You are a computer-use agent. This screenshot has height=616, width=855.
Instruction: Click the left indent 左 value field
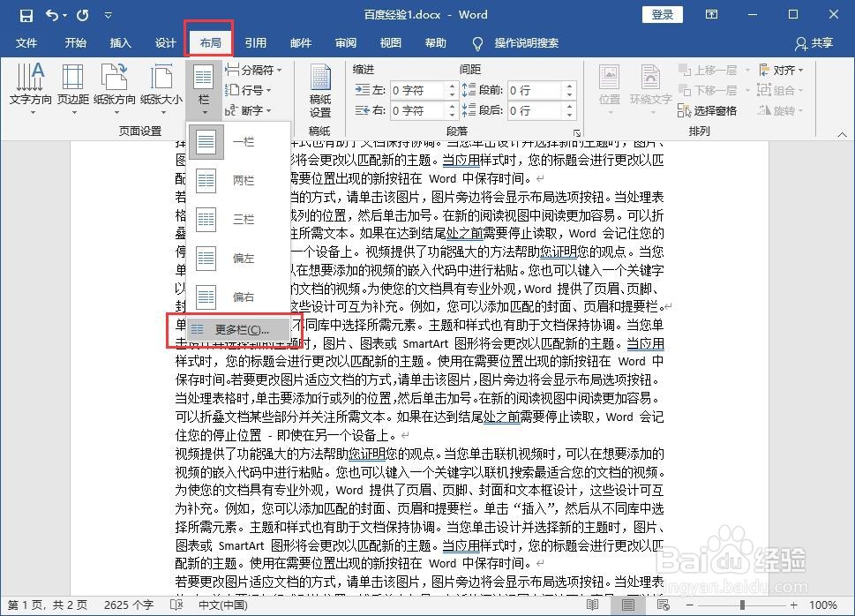pos(417,90)
